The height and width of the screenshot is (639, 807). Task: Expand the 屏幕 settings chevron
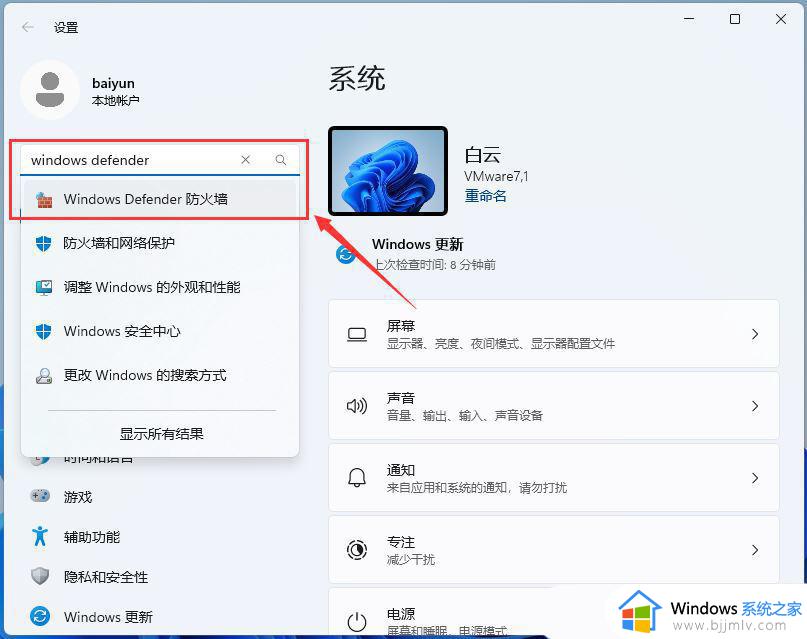(x=755, y=334)
